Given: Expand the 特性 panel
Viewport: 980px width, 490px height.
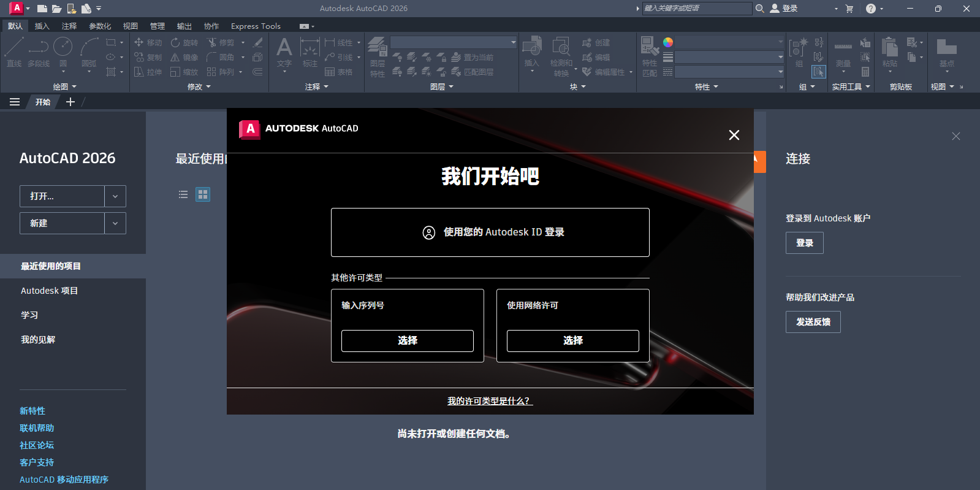Looking at the screenshot, I should (x=706, y=86).
